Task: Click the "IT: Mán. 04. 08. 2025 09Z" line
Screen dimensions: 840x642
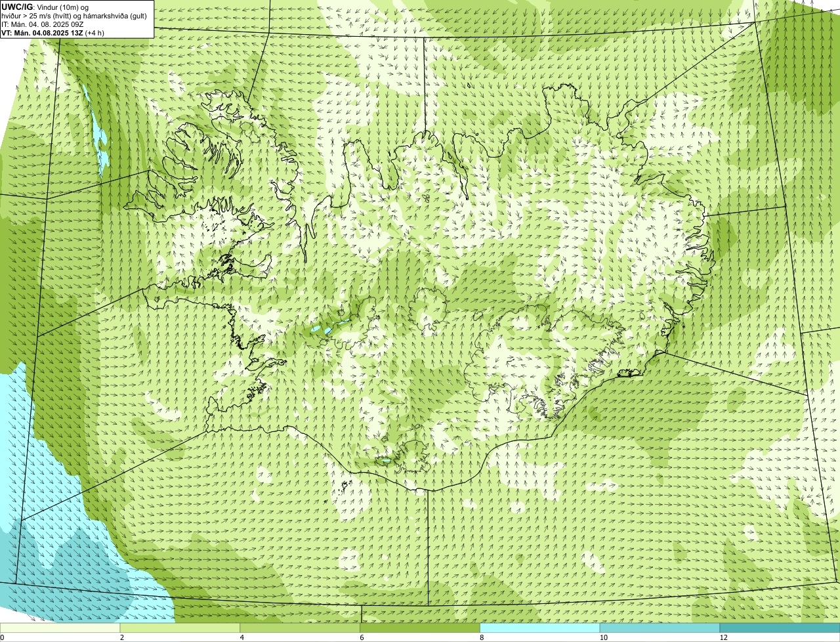Action: (x=43, y=24)
